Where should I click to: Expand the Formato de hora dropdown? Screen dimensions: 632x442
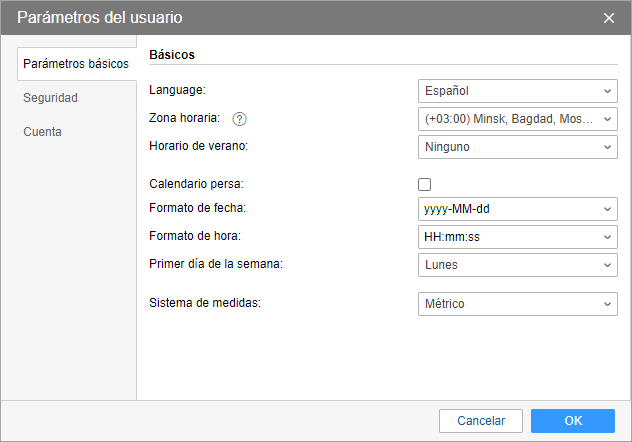point(517,237)
